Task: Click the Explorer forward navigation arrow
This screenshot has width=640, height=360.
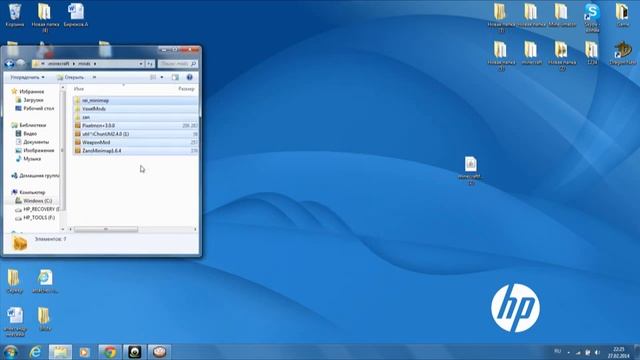Action: click(x=20, y=64)
